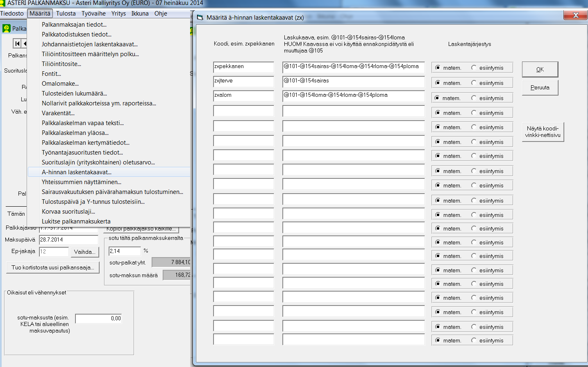Choose Fontit... menu entry
Image resolution: width=588 pixels, height=367 pixels.
(109, 74)
